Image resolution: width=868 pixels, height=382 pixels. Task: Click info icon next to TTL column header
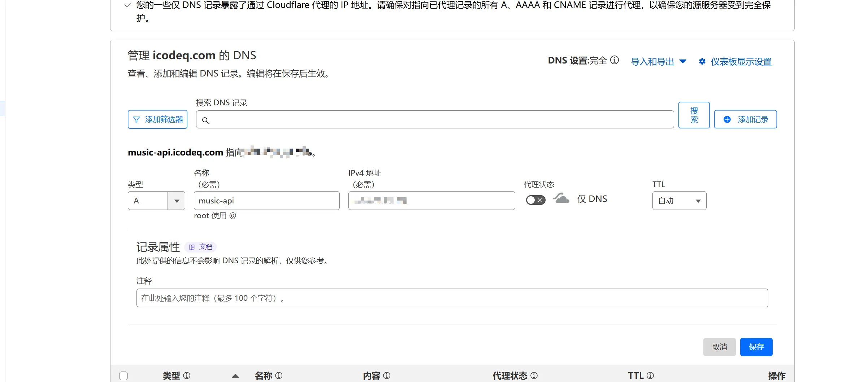click(x=650, y=376)
